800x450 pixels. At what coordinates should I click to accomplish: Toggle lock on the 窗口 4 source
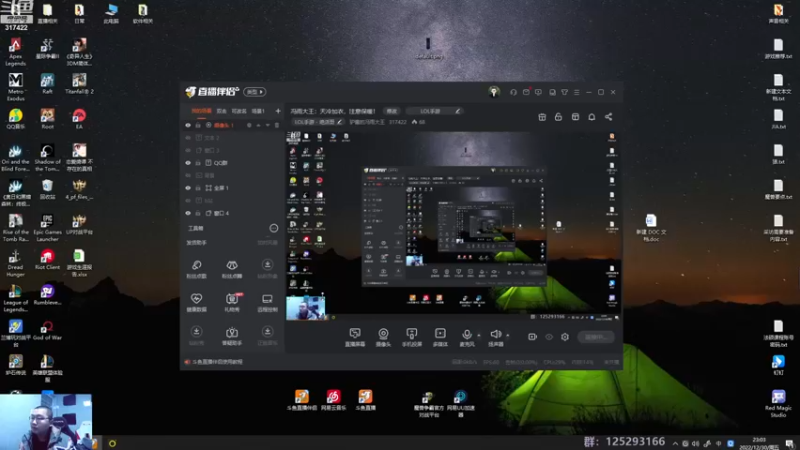[198, 213]
